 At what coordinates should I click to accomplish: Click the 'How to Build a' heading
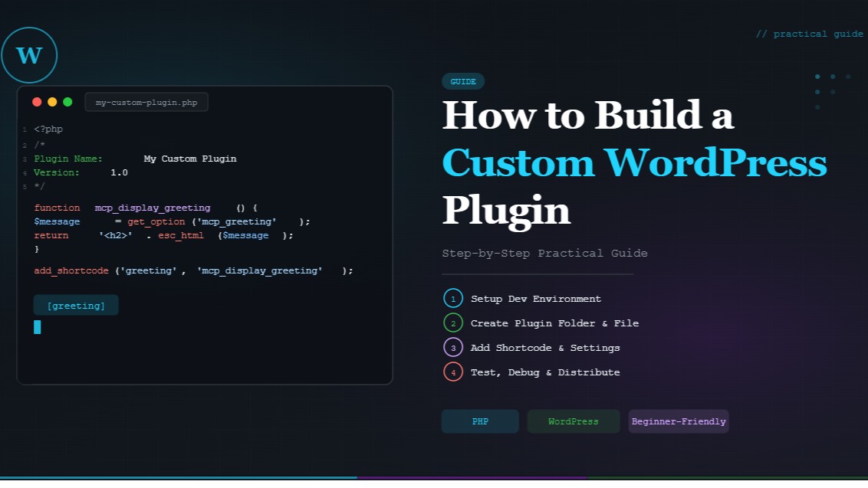click(588, 115)
